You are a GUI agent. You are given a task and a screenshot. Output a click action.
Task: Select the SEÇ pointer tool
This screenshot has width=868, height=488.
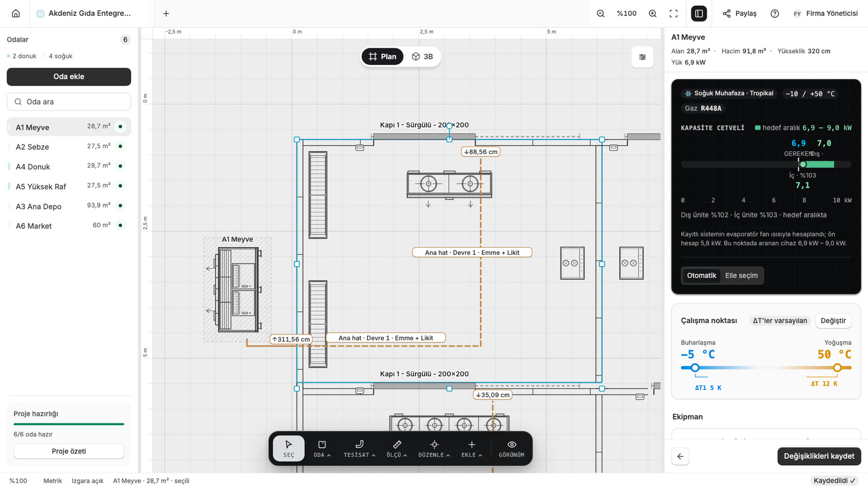(289, 448)
